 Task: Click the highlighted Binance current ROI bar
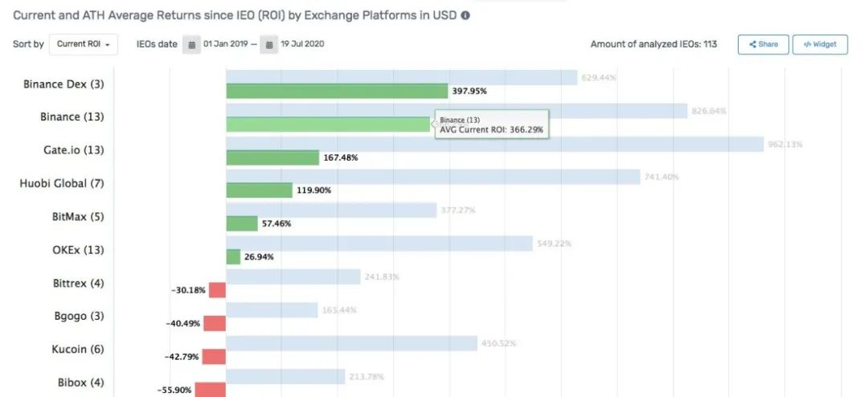tap(328, 125)
